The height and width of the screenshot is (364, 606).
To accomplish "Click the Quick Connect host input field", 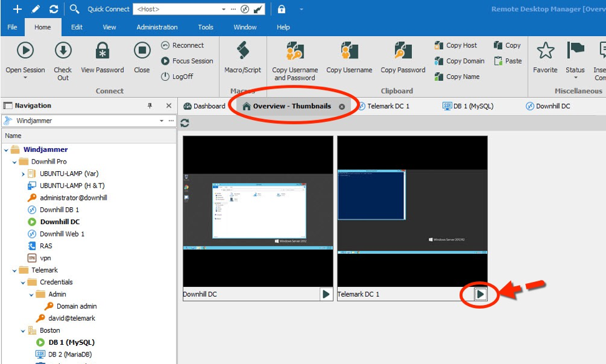I will (x=177, y=9).
